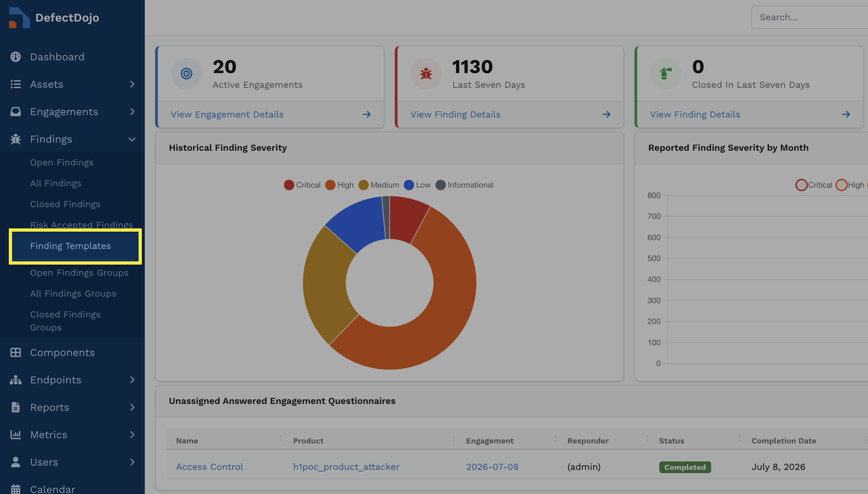The height and width of the screenshot is (494, 868).
Task: Toggle Critical series in Historical Severity legend
Action: pos(302,185)
